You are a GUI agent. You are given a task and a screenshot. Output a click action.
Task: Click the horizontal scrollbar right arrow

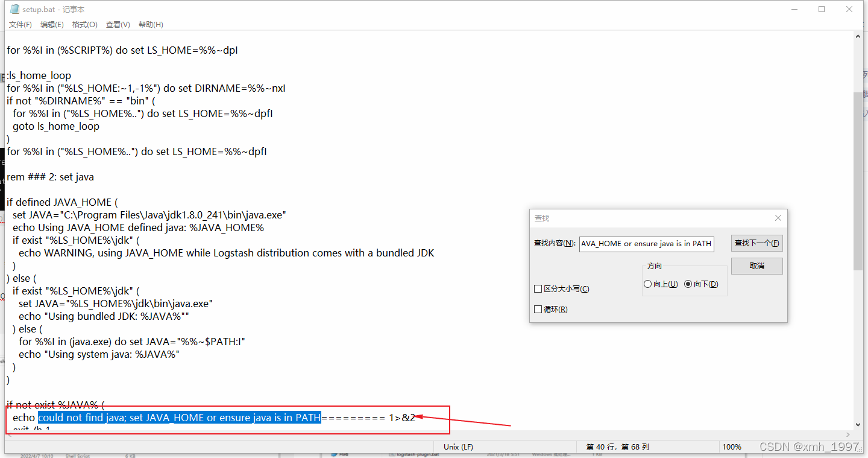[x=848, y=434]
